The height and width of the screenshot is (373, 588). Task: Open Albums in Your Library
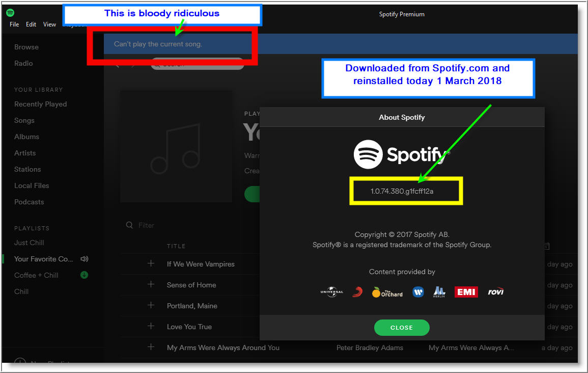(26, 137)
